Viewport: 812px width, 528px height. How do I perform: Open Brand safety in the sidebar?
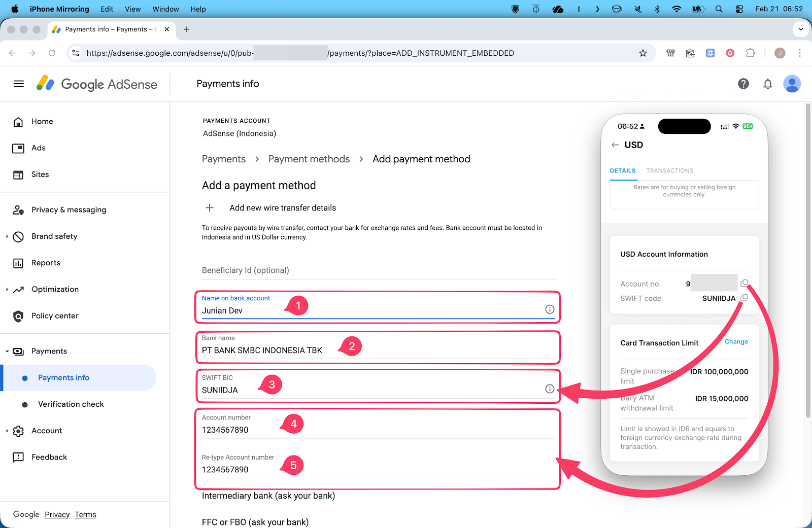(54, 236)
